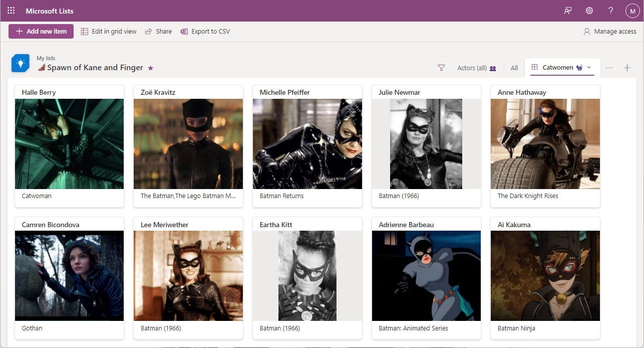Click the Michelle Pfeiffer card title
Viewport: 644px width, 348px height.
(x=285, y=92)
